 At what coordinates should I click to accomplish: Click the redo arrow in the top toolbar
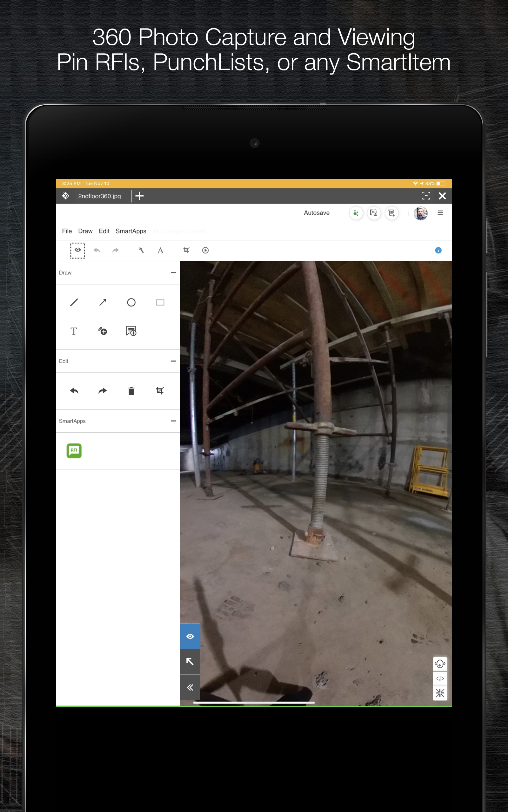116,250
